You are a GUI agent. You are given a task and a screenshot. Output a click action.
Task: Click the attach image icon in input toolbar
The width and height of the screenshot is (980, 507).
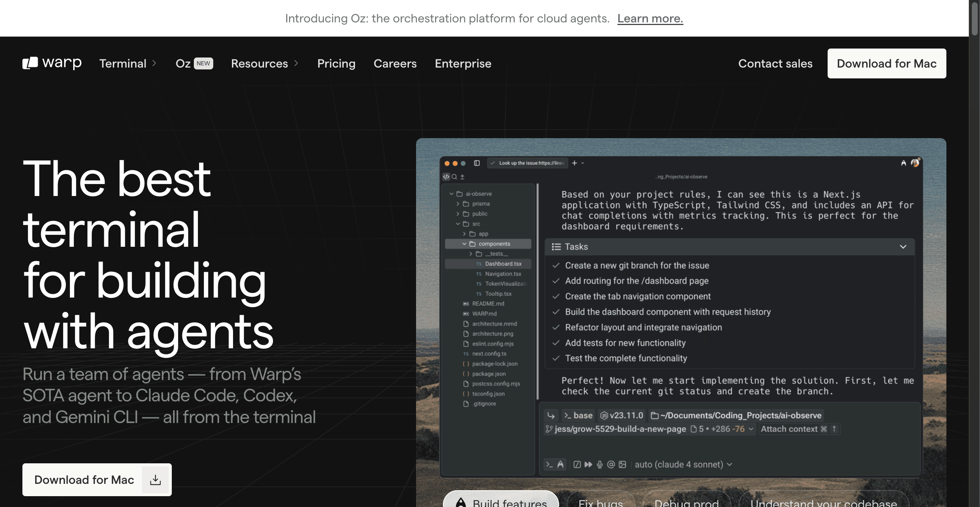point(622,464)
